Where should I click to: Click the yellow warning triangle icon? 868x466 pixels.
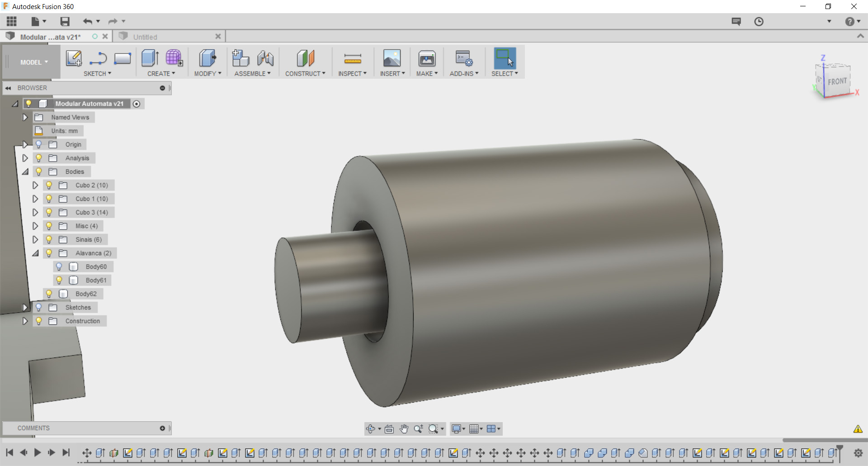coord(858,429)
